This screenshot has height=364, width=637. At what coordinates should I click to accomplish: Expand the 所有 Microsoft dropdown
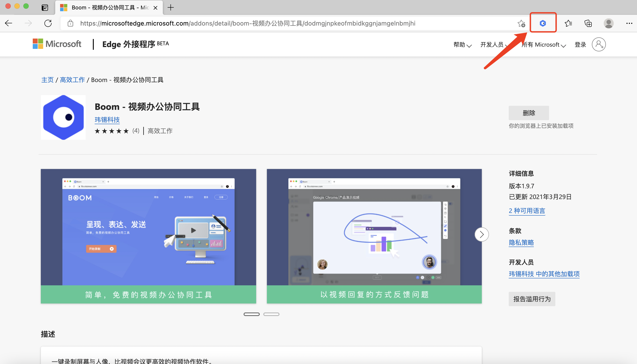coord(543,45)
